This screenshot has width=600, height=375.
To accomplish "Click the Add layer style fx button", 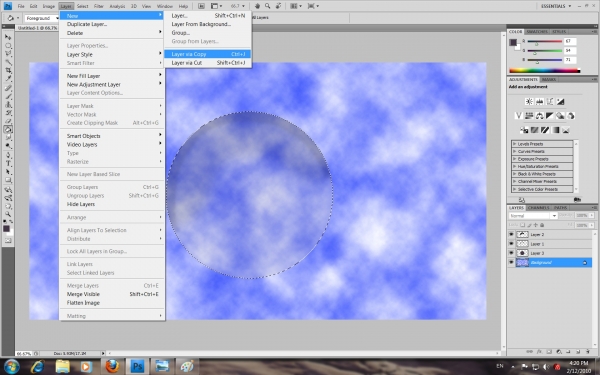I will click(539, 351).
